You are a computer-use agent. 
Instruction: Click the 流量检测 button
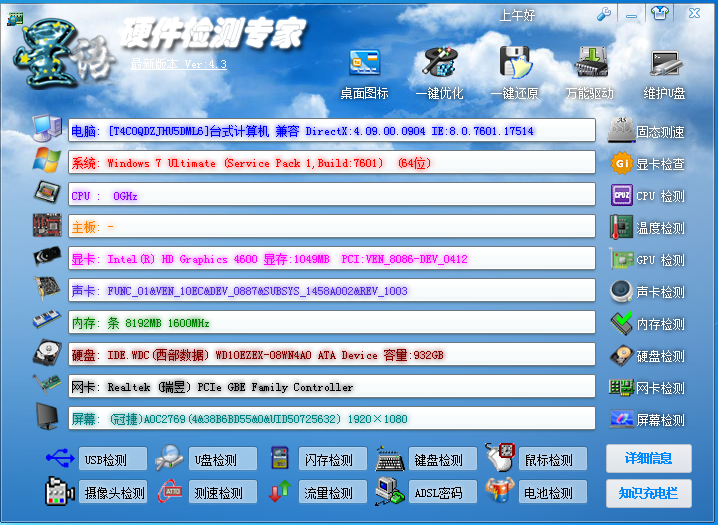[332, 492]
